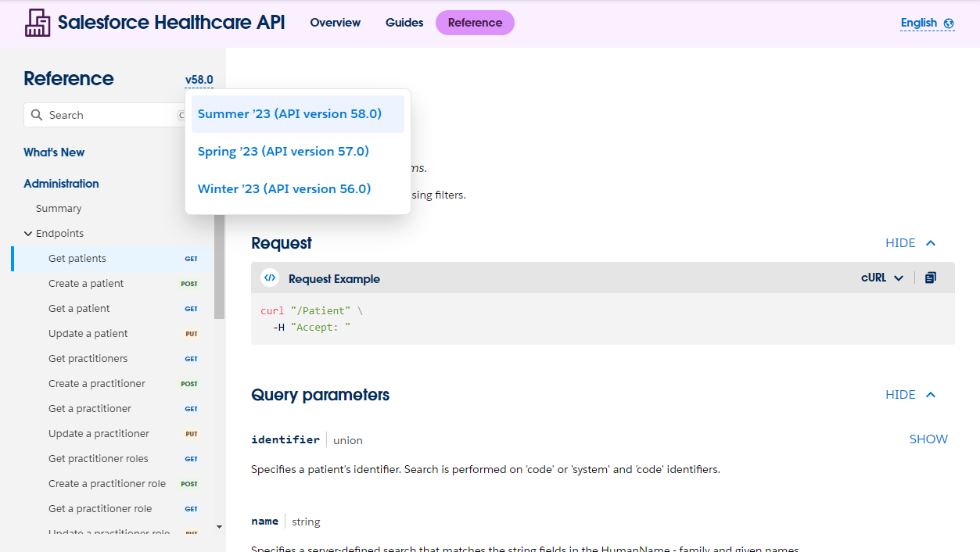Select Winter '23 (API version 56.0)
Screen dimensions: 980x552
pos(298,189)
